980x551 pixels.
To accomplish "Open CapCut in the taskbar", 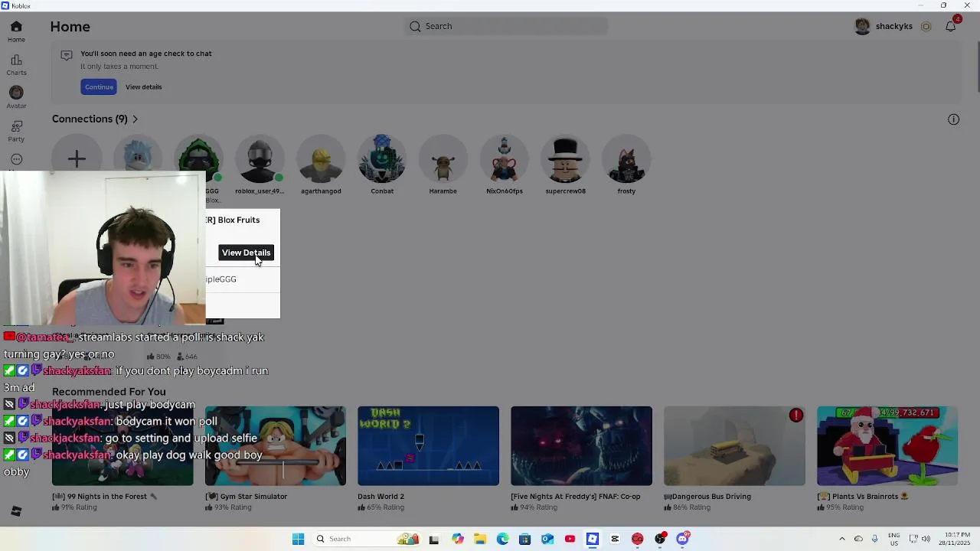I will tap(615, 539).
